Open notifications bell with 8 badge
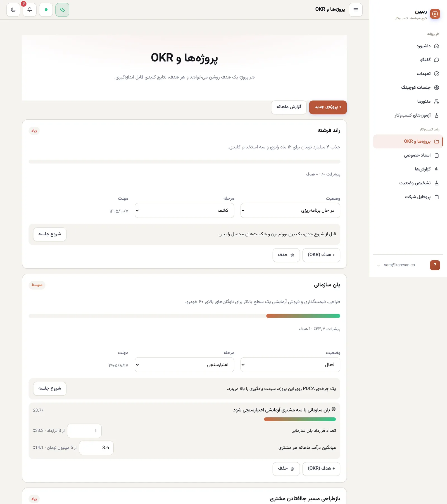 click(x=30, y=10)
